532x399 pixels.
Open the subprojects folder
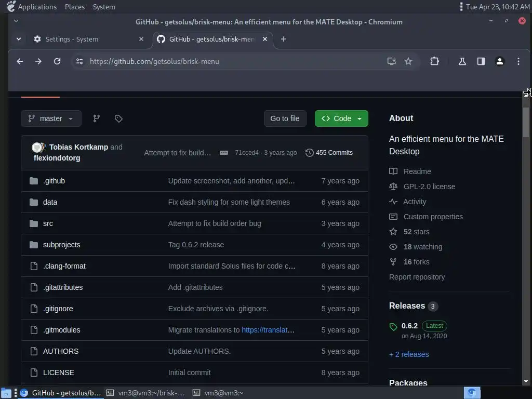pyautogui.click(x=61, y=245)
